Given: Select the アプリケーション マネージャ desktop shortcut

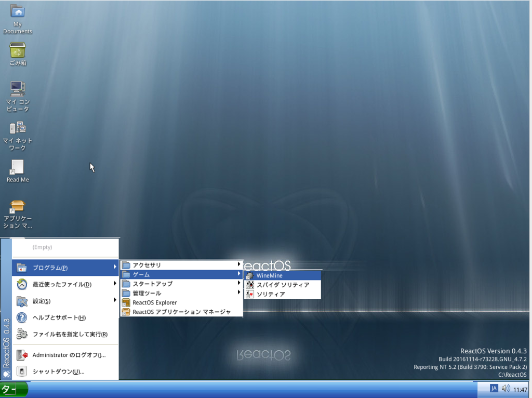Looking at the screenshot, I should click(x=18, y=214).
